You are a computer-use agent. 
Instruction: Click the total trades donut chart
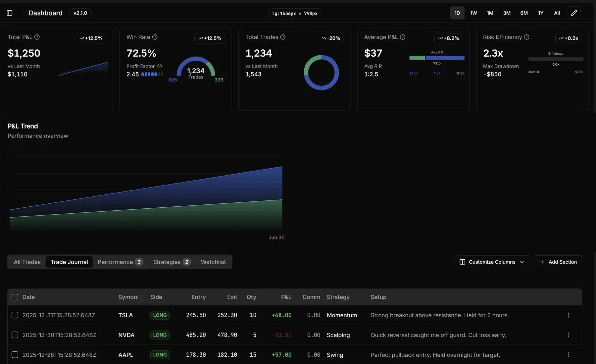(321, 73)
